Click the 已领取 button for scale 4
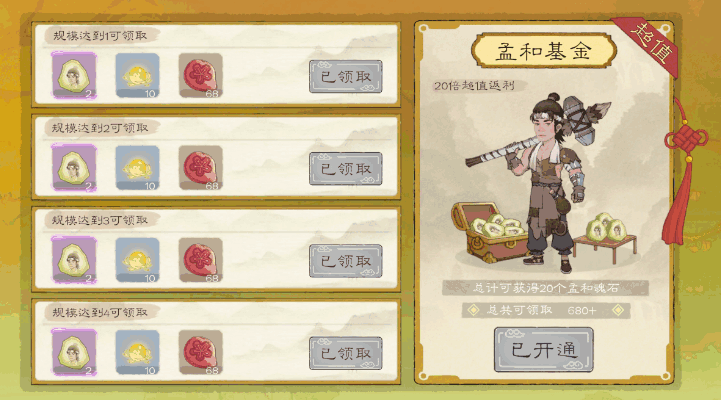The image size is (721, 400). (346, 353)
